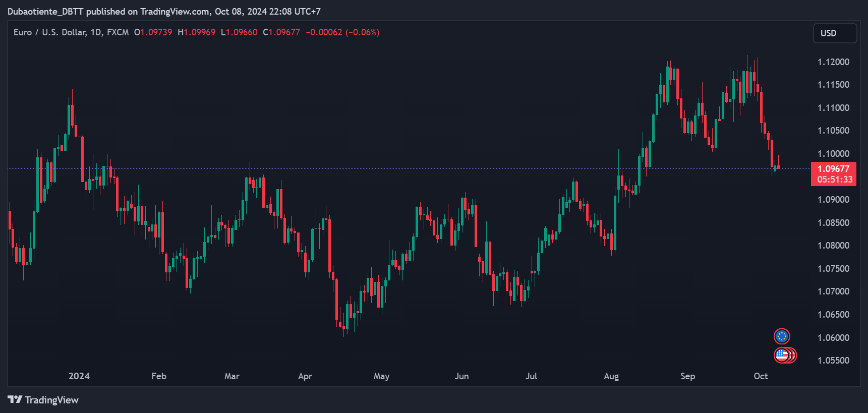Click the 1.07000 price axis label
The height and width of the screenshot is (413, 868).
(x=833, y=291)
